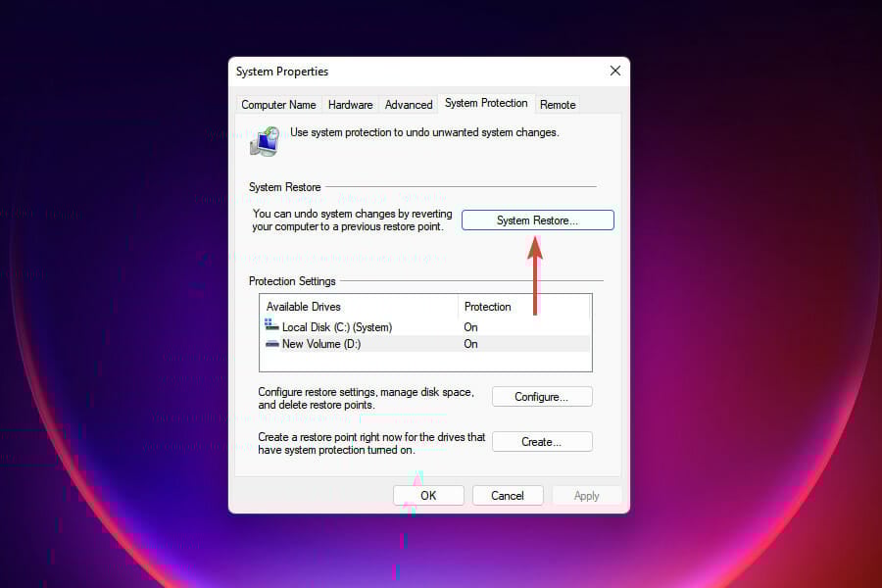Click Create... to make a restore point
Image resolution: width=882 pixels, height=588 pixels.
pyautogui.click(x=542, y=442)
